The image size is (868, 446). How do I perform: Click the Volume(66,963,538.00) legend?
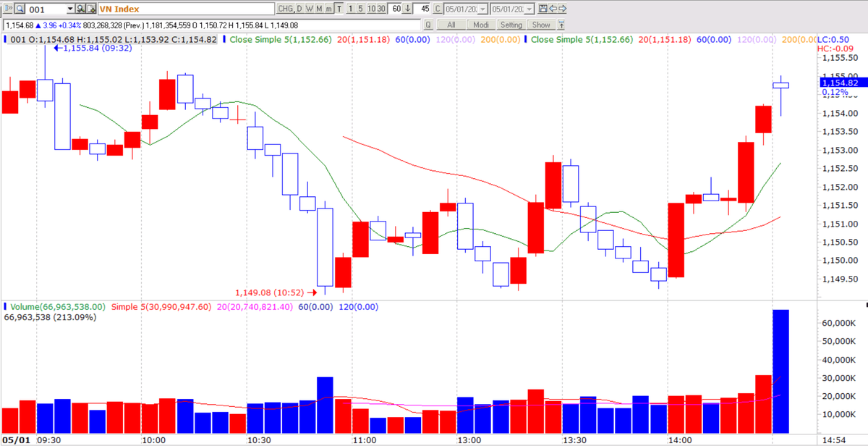click(x=59, y=307)
